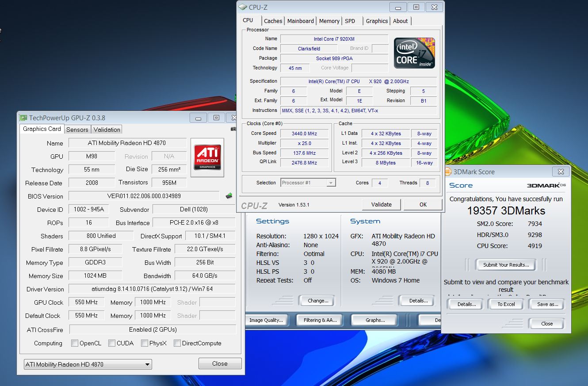Click the Bus Speed 137.6 MHz value

point(305,153)
